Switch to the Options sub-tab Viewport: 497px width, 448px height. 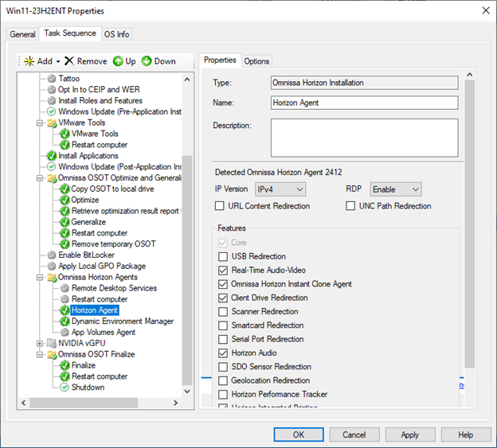click(x=256, y=61)
